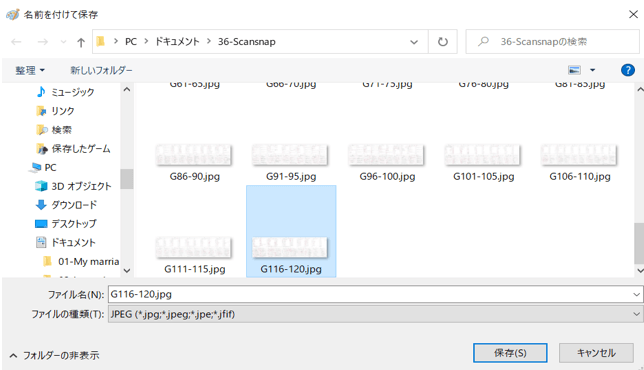
Task: Refresh the current folder view
Action: coord(443,42)
